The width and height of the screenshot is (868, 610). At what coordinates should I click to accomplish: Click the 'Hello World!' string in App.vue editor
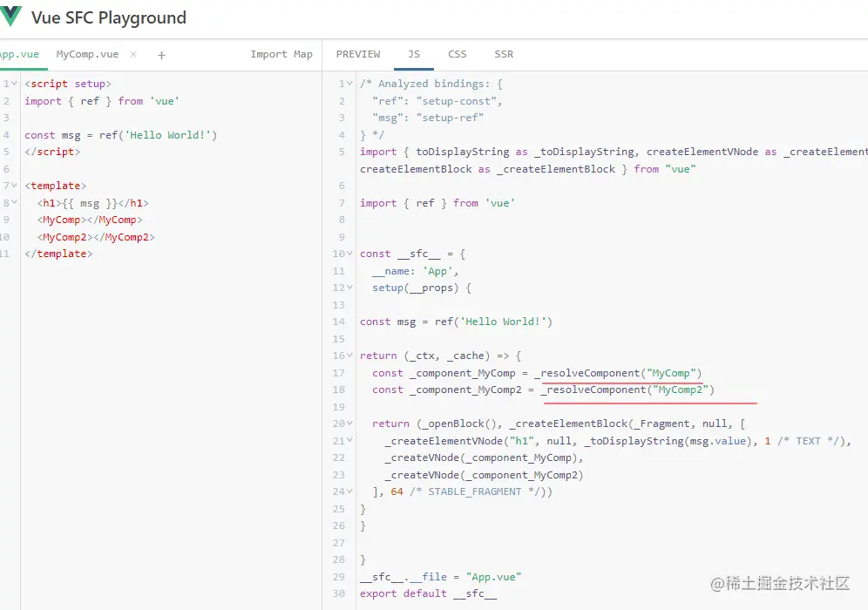point(167,135)
